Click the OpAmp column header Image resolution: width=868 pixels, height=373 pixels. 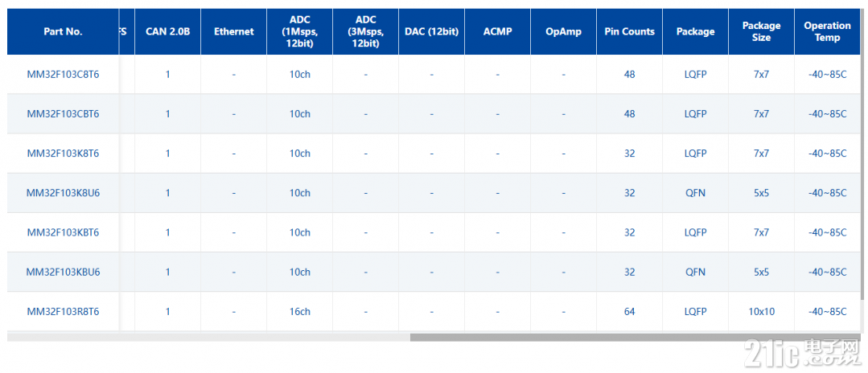pos(564,31)
